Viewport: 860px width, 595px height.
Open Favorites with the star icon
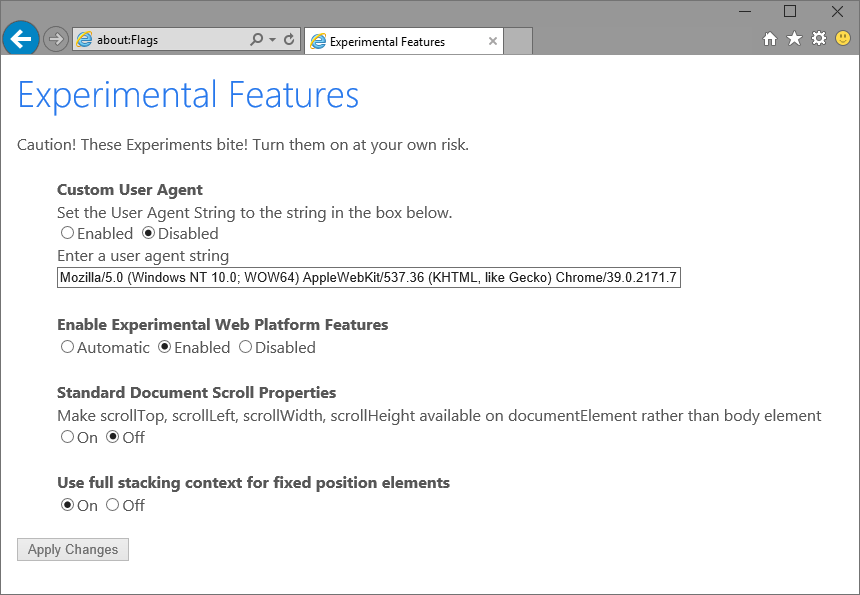pos(793,38)
